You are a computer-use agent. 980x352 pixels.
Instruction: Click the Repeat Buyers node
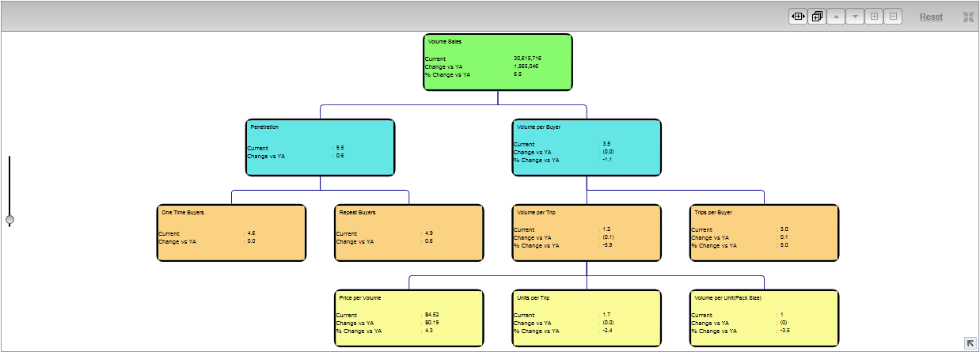tap(408, 233)
